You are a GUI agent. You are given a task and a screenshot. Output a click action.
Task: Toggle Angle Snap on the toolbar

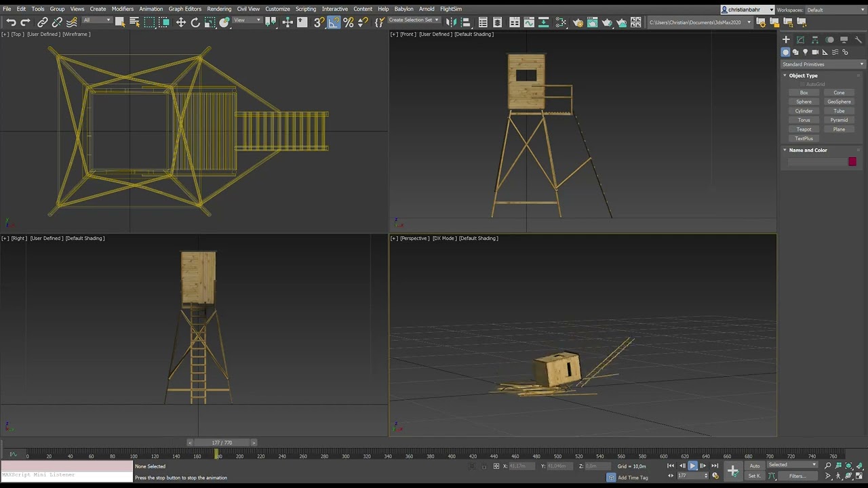pos(334,22)
